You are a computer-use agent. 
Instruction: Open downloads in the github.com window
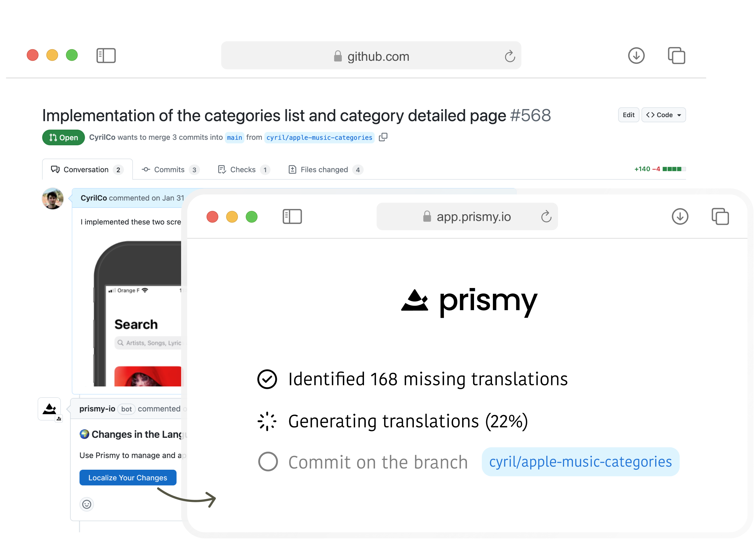(x=636, y=56)
